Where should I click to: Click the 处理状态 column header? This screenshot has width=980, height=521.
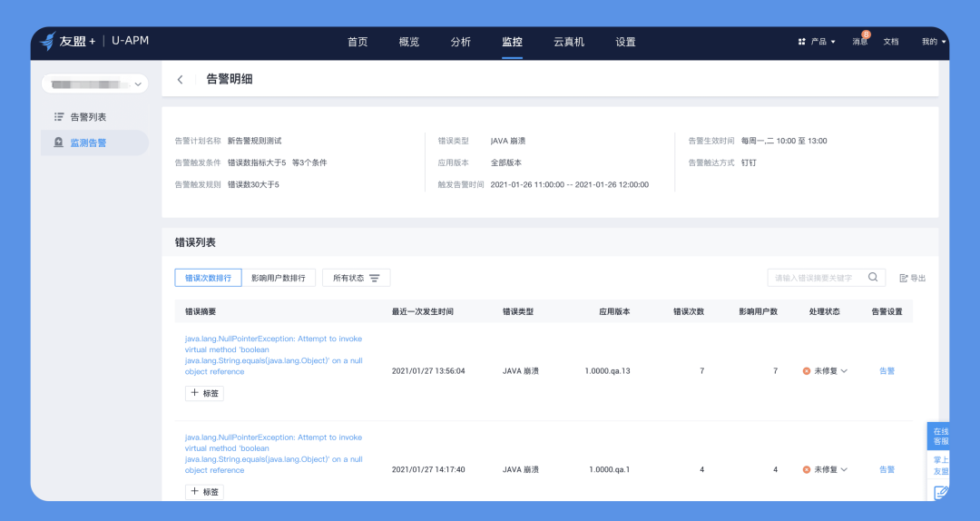[x=824, y=311]
